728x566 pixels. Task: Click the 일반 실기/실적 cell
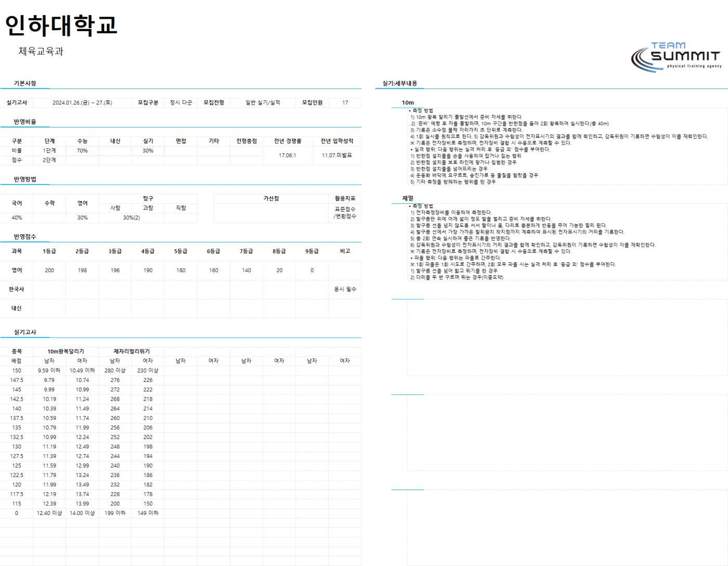(263, 102)
